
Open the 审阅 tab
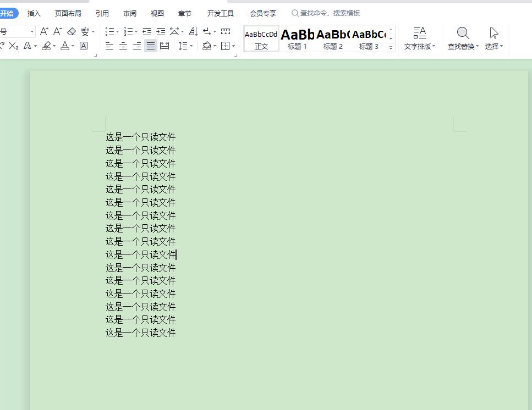(x=130, y=14)
